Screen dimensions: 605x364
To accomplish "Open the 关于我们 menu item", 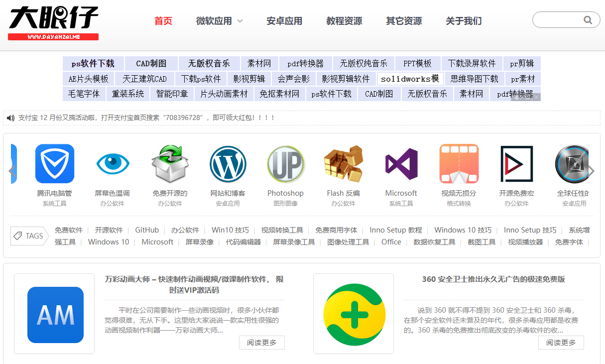I will tap(464, 21).
